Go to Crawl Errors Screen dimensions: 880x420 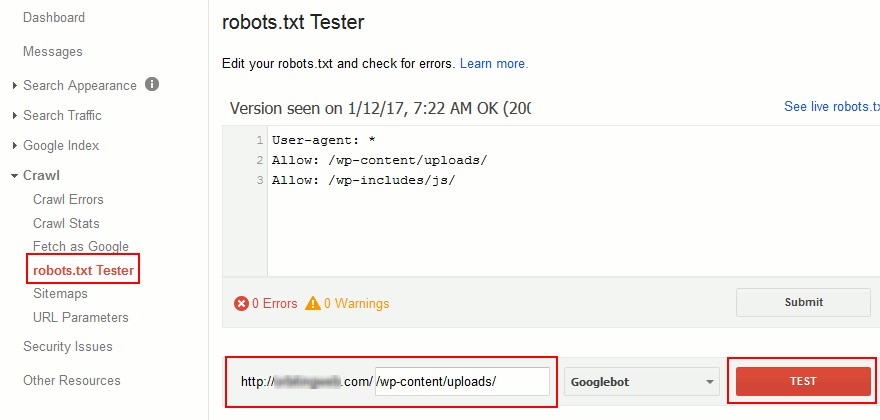[x=68, y=199]
